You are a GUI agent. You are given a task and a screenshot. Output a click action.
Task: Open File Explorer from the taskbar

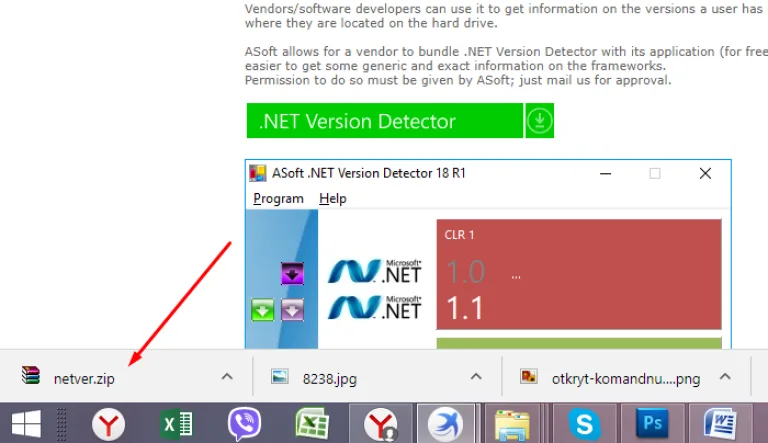[x=512, y=424]
